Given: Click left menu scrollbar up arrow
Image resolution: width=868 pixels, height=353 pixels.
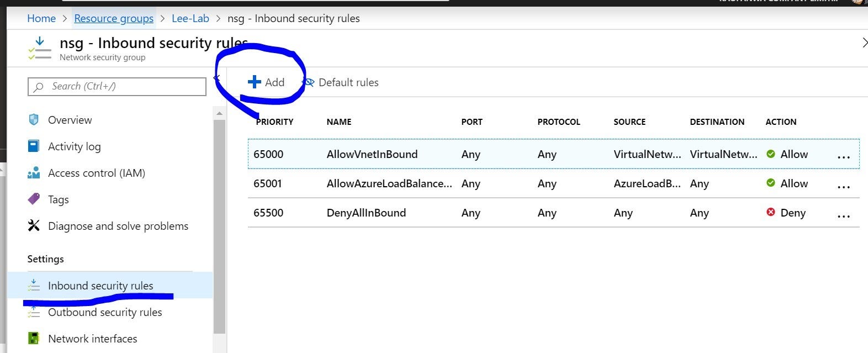Looking at the screenshot, I should (x=219, y=113).
